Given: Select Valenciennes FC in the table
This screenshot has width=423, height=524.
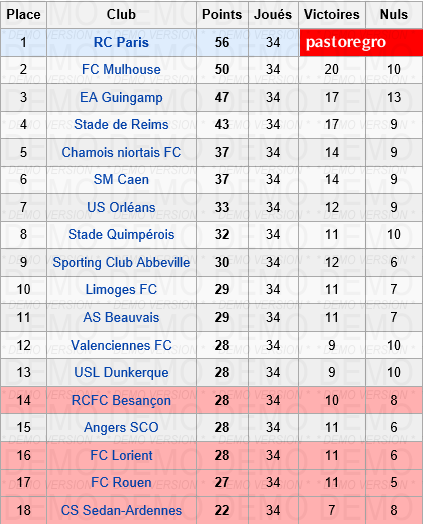Looking at the screenshot, I should [x=121, y=345].
